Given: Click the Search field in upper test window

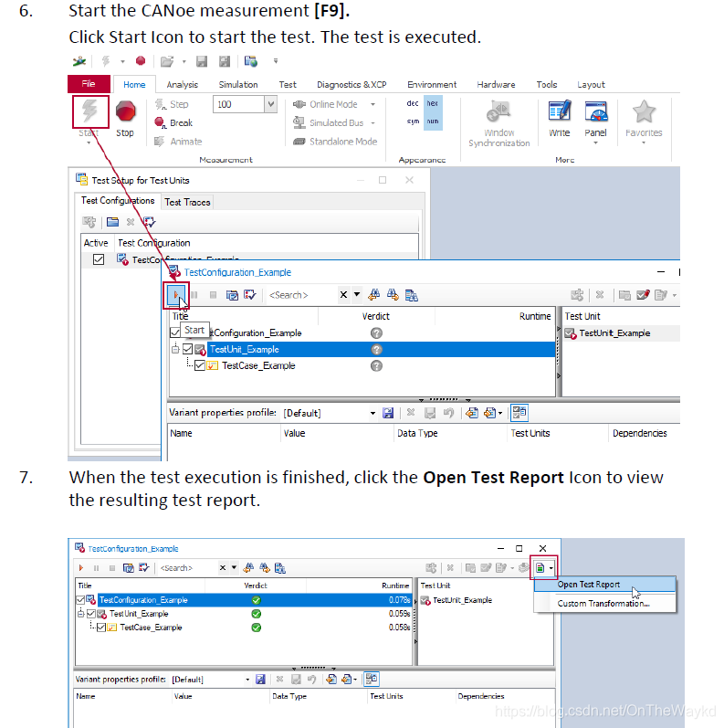Looking at the screenshot, I should (301, 295).
